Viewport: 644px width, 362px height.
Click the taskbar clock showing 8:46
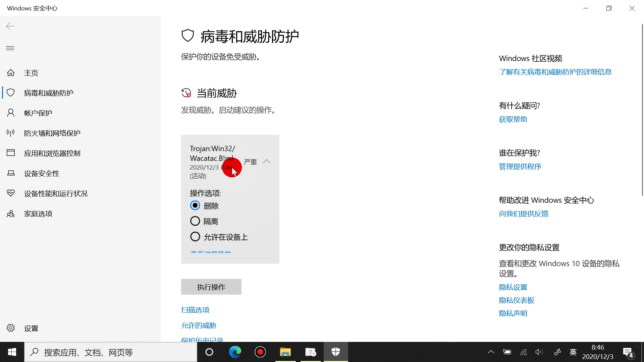[x=598, y=352]
